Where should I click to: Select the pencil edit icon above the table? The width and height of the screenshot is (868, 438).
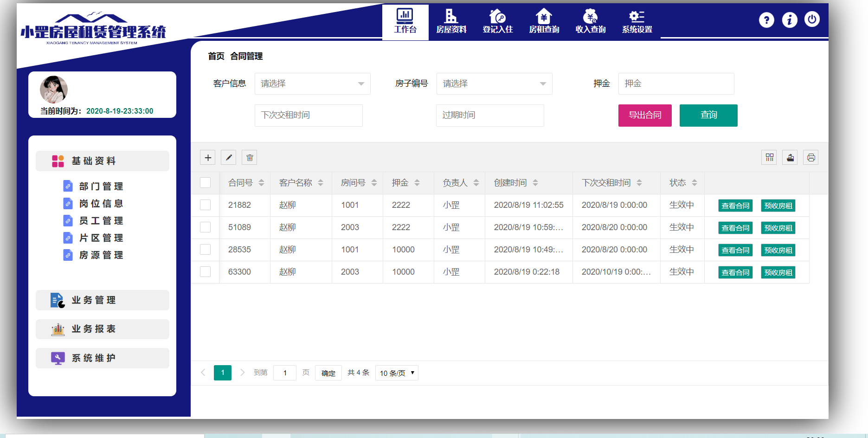click(x=228, y=157)
